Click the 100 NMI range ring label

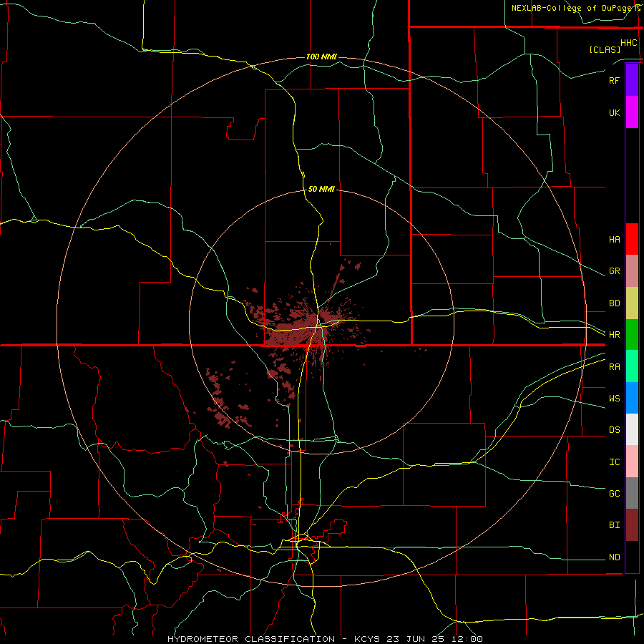pyautogui.click(x=321, y=57)
